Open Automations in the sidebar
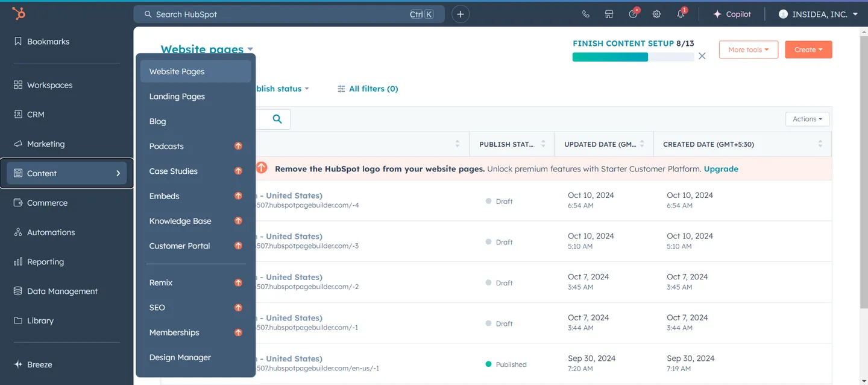Image resolution: width=868 pixels, height=385 pixels. point(44,232)
